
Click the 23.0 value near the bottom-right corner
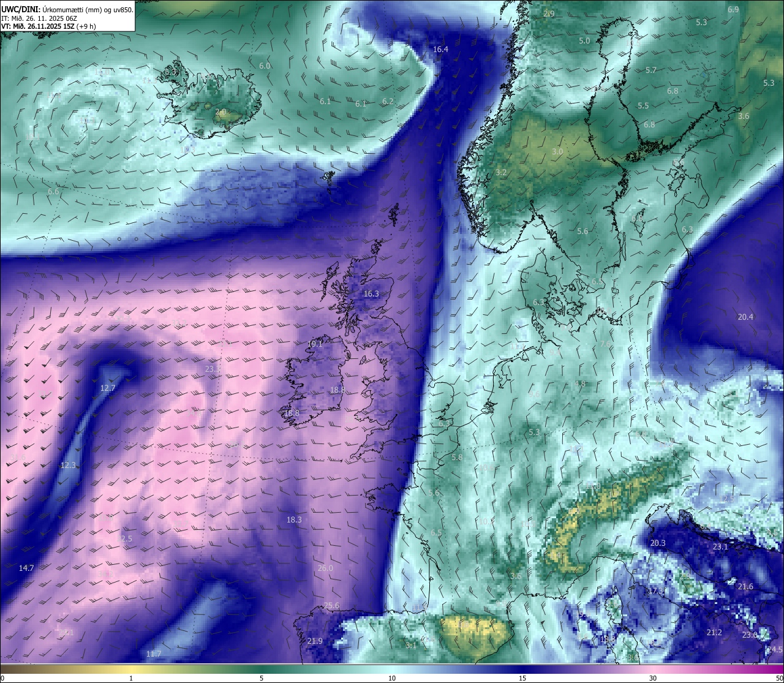(x=750, y=635)
